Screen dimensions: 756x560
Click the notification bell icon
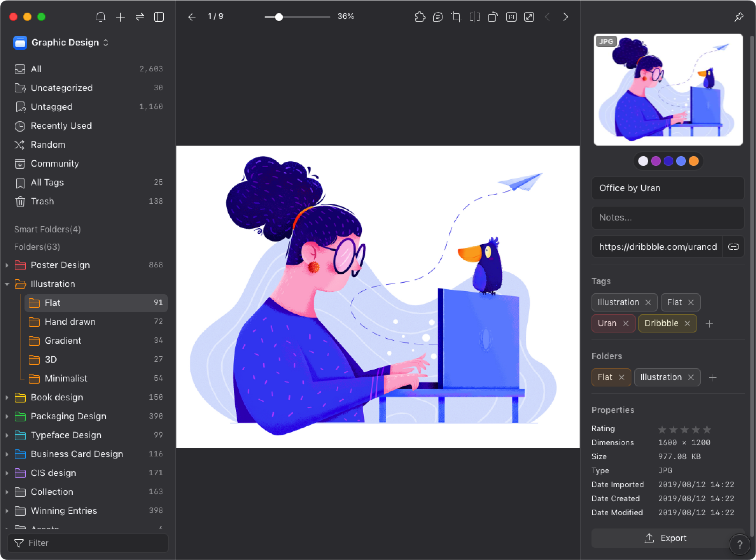tap(100, 16)
